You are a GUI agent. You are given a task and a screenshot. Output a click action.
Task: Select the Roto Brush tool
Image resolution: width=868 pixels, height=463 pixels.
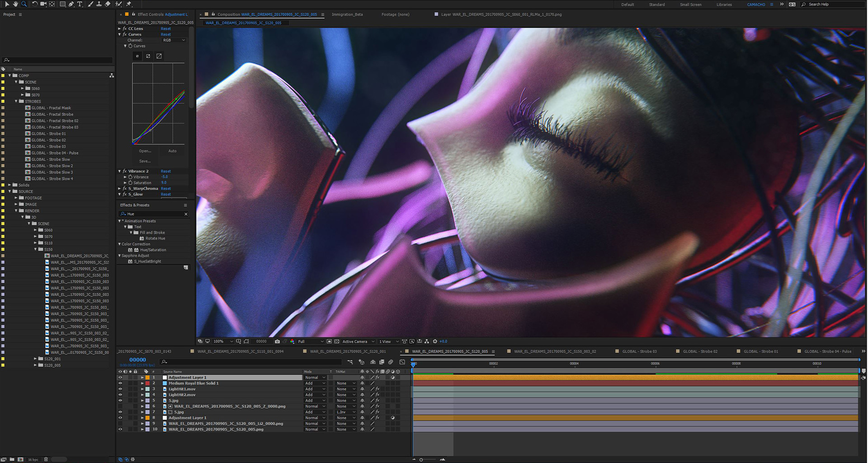[x=118, y=4]
